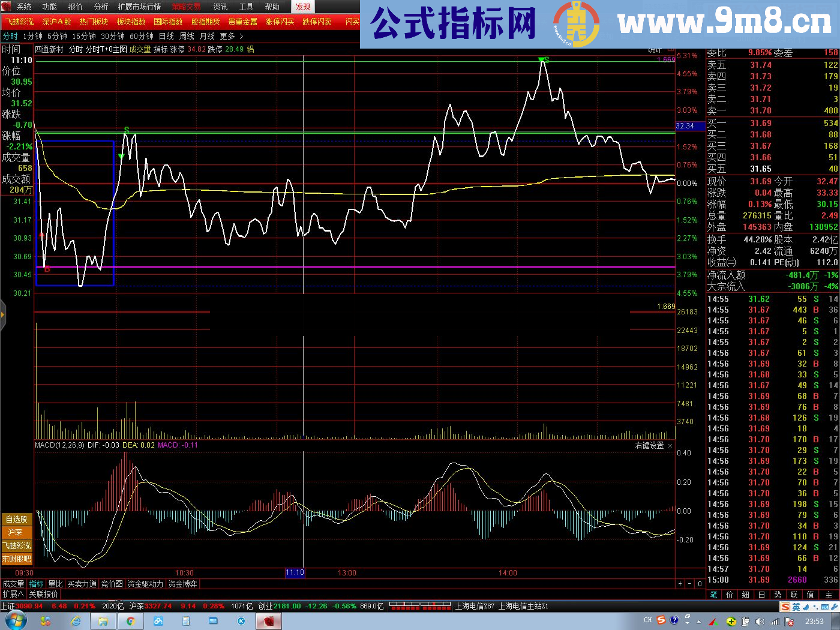Open 右键设置 in the MACD panel
Viewport: 840px width, 630px height.
pyautogui.click(x=649, y=446)
